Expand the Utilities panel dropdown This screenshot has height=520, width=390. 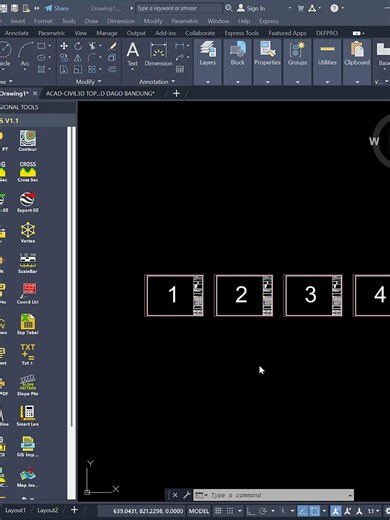[x=327, y=82]
